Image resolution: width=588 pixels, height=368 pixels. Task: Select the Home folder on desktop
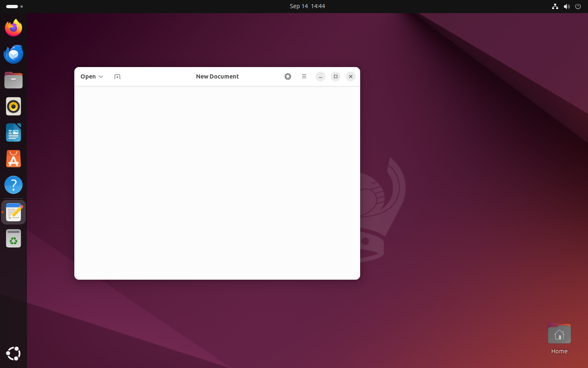point(559,338)
